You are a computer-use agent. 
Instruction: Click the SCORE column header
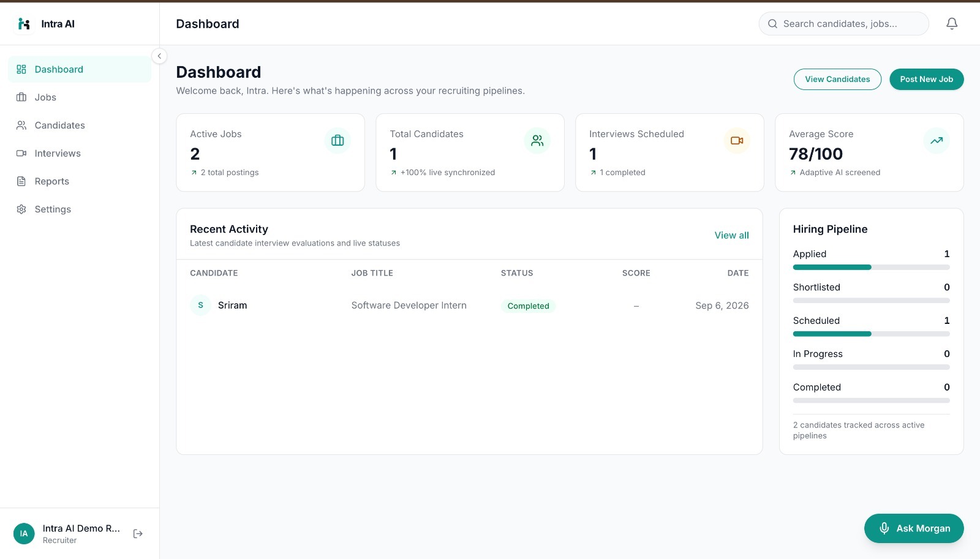point(636,273)
